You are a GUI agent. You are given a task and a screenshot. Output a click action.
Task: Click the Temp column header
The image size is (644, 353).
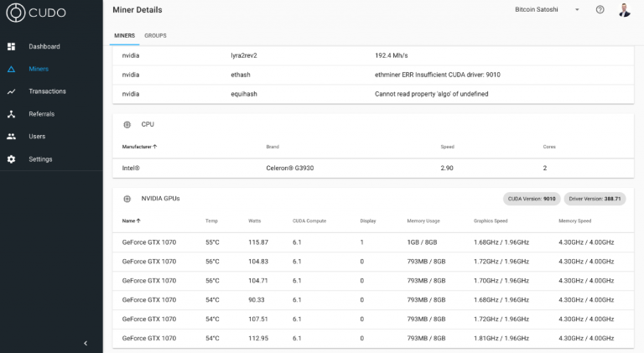click(x=211, y=221)
